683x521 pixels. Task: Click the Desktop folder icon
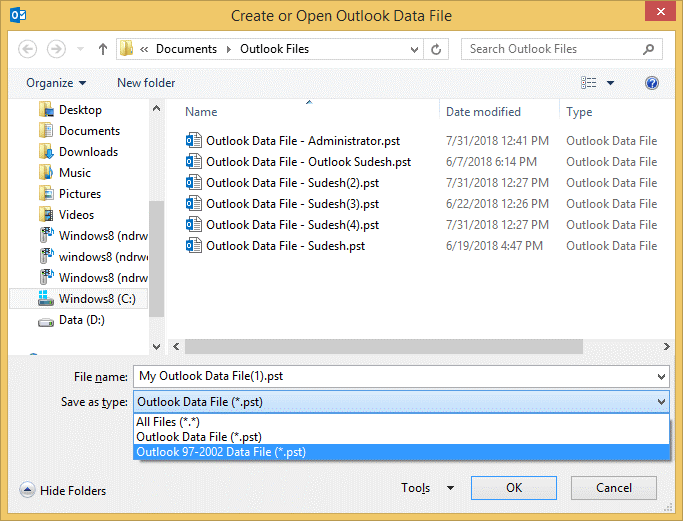(x=46, y=109)
